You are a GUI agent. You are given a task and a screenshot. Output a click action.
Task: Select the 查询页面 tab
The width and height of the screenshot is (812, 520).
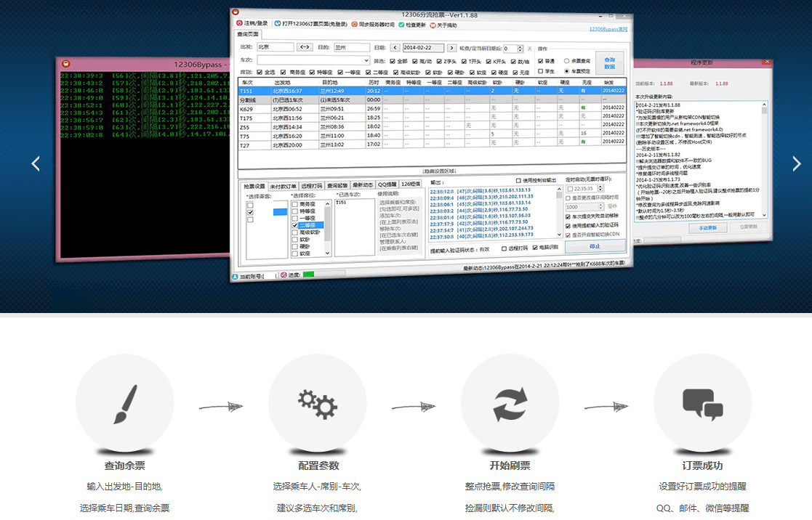click(x=248, y=34)
